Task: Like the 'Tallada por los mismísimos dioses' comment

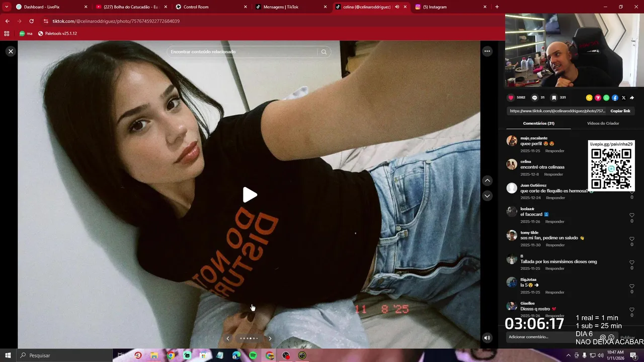Action: pos(632,262)
